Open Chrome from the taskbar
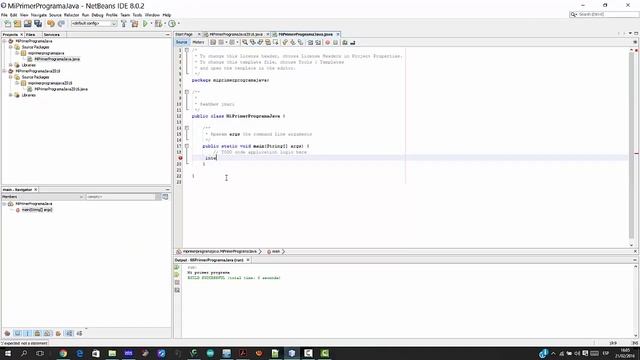 [63, 353]
